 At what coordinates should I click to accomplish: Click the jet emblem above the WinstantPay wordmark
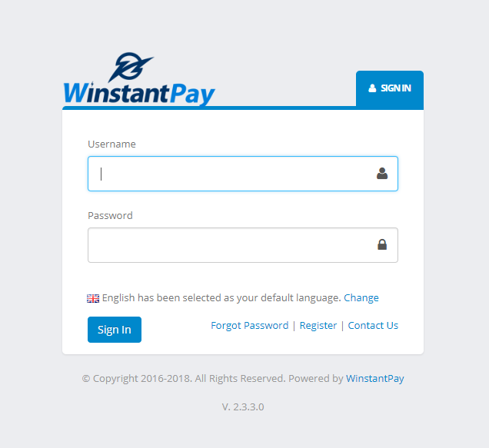(131, 67)
